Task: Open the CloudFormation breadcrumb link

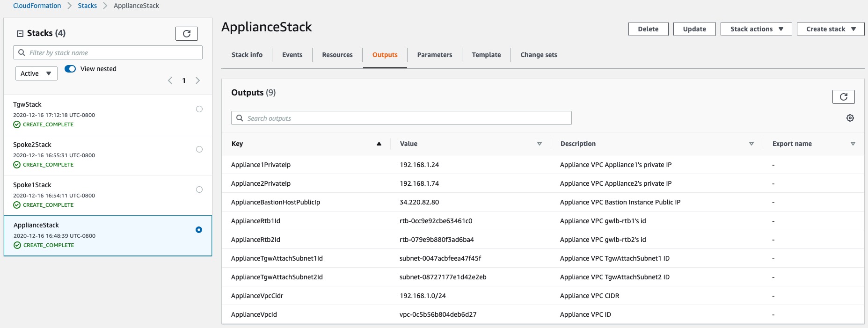Action: (37, 6)
